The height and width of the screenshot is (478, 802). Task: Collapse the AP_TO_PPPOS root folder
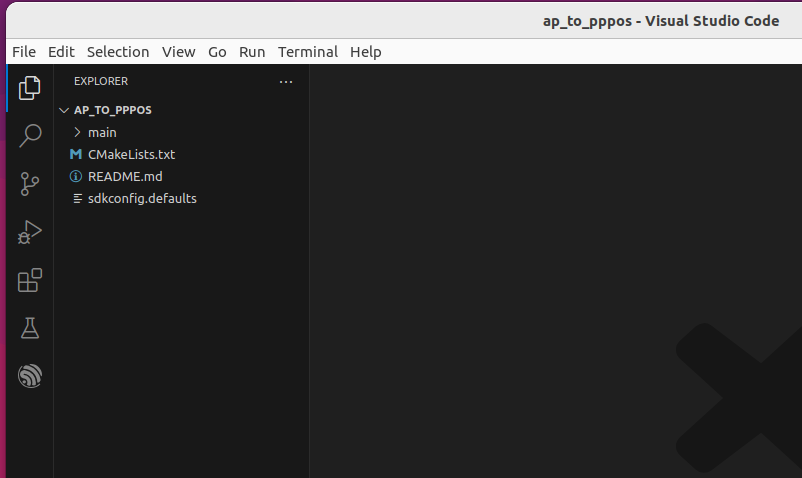(64, 110)
